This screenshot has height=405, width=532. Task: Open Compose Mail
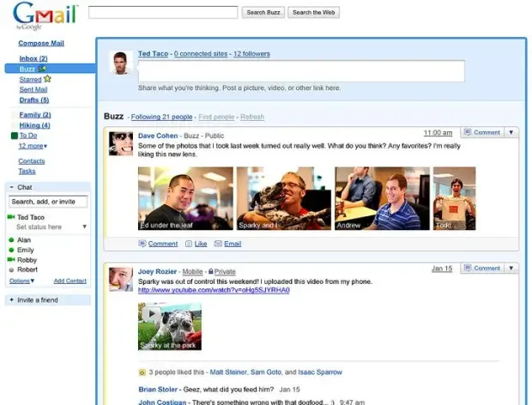41,43
